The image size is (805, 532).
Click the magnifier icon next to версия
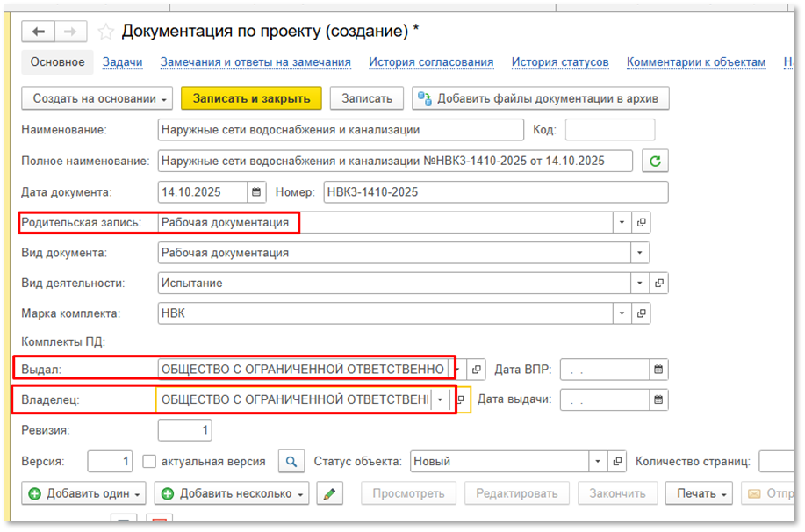291,461
